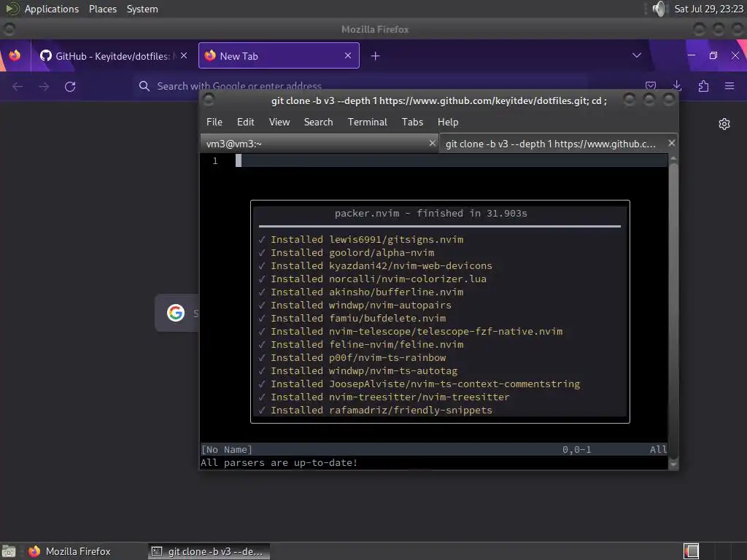Click Google logo in new tab search box
The width and height of the screenshot is (747, 560).
176,313
